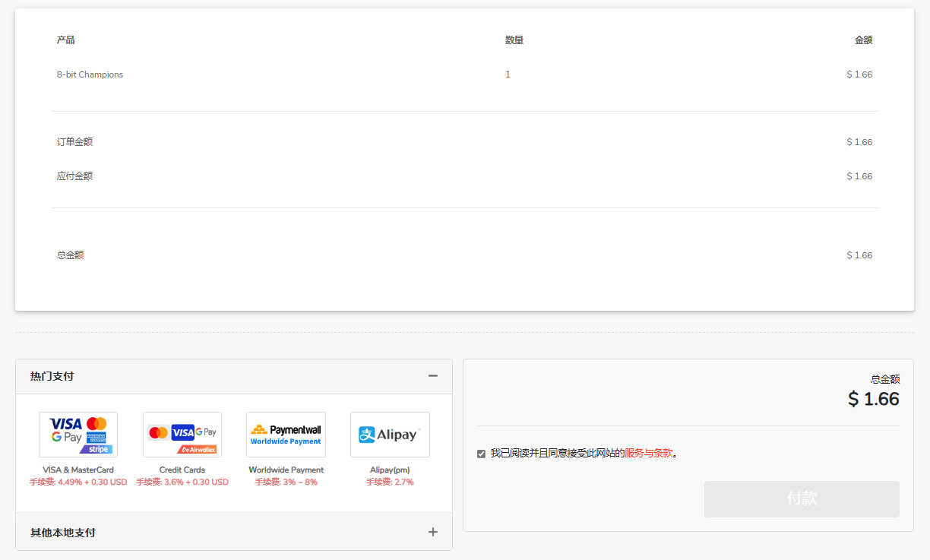
Task: Click the plus icon beside 其他本地支付
Action: (x=433, y=532)
